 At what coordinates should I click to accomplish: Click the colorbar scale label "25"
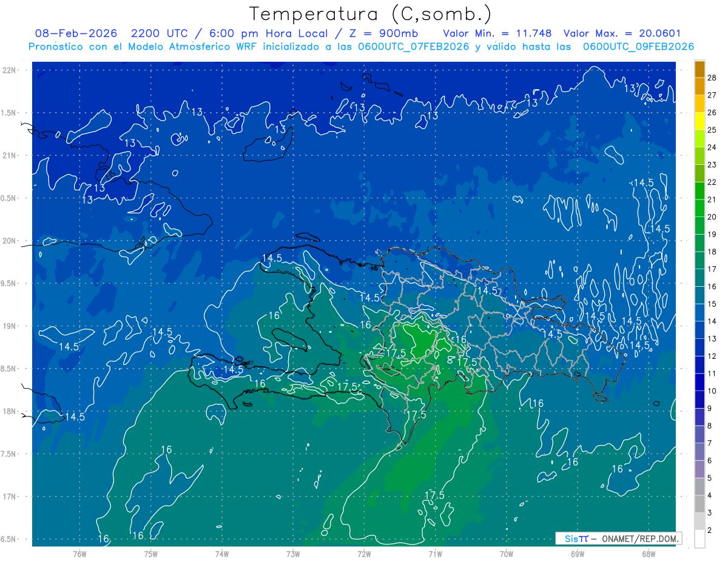point(712,130)
